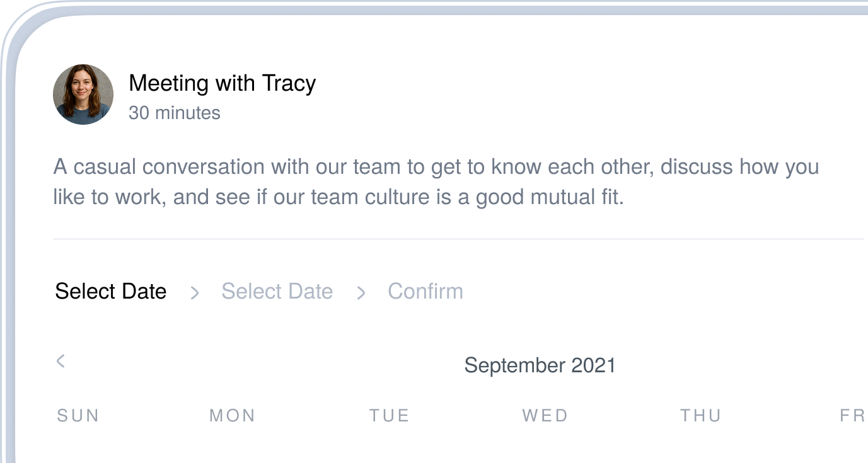Click the MON weekday column header
This screenshot has height=463, width=868.
coord(233,416)
